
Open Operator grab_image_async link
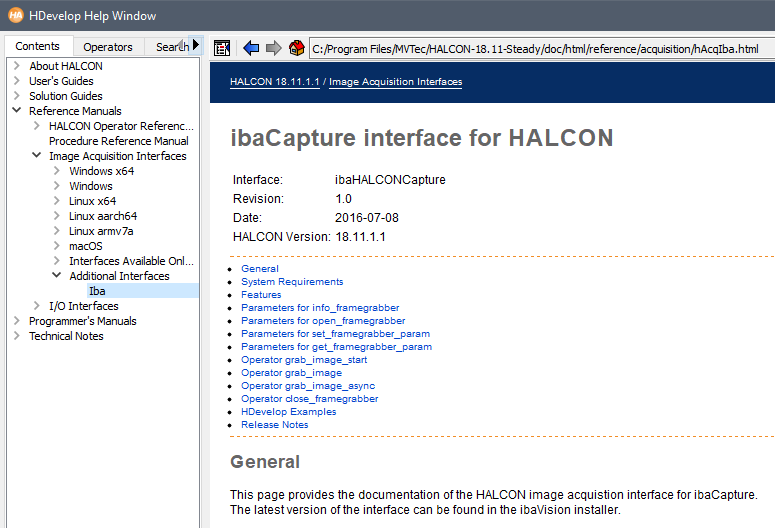pyautogui.click(x=307, y=385)
